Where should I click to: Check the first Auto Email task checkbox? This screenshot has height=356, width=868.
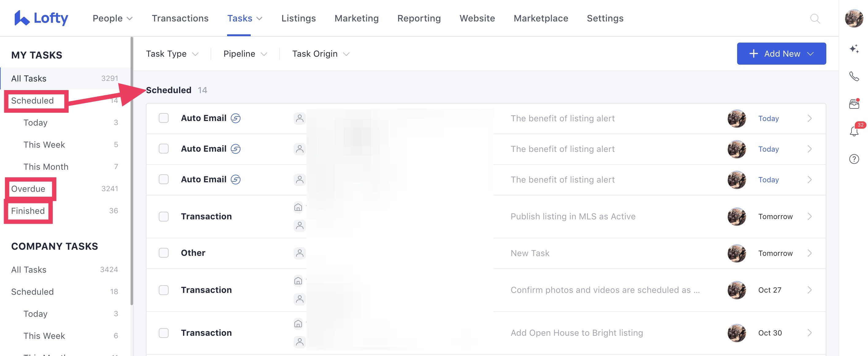pos(164,118)
